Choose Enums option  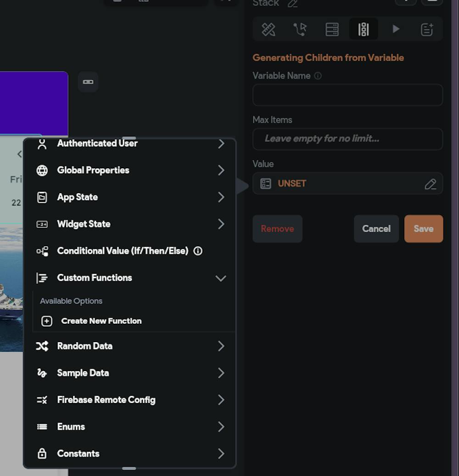point(130,426)
